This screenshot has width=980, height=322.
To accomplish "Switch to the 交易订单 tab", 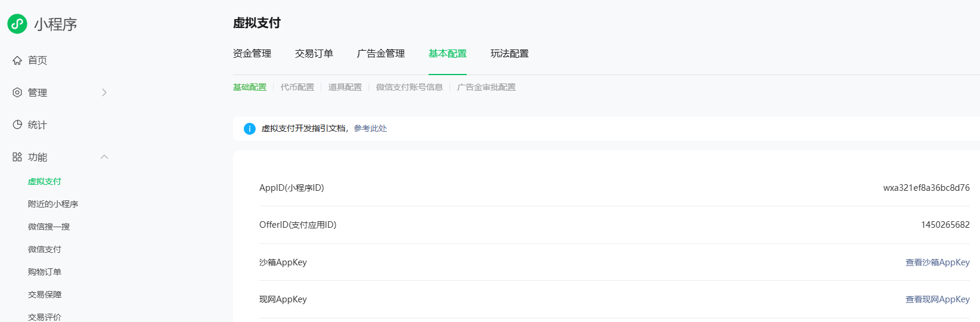I will (x=314, y=54).
